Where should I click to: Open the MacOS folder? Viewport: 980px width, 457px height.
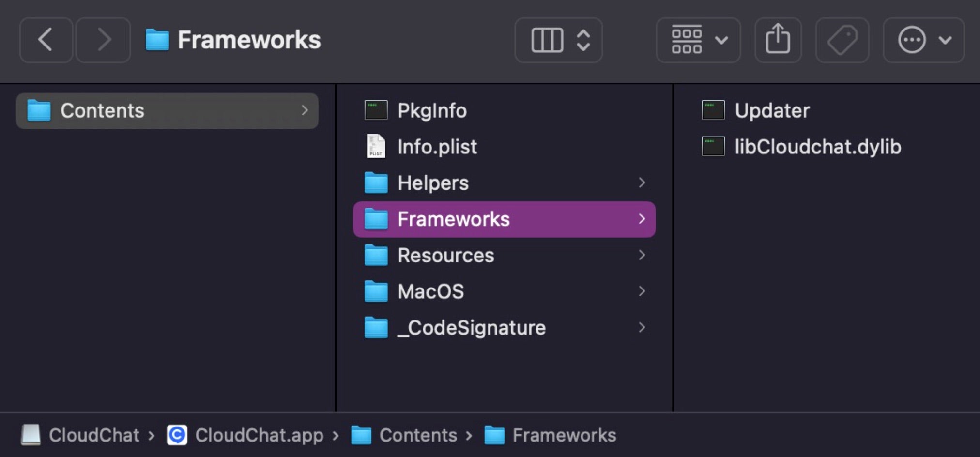click(x=430, y=291)
